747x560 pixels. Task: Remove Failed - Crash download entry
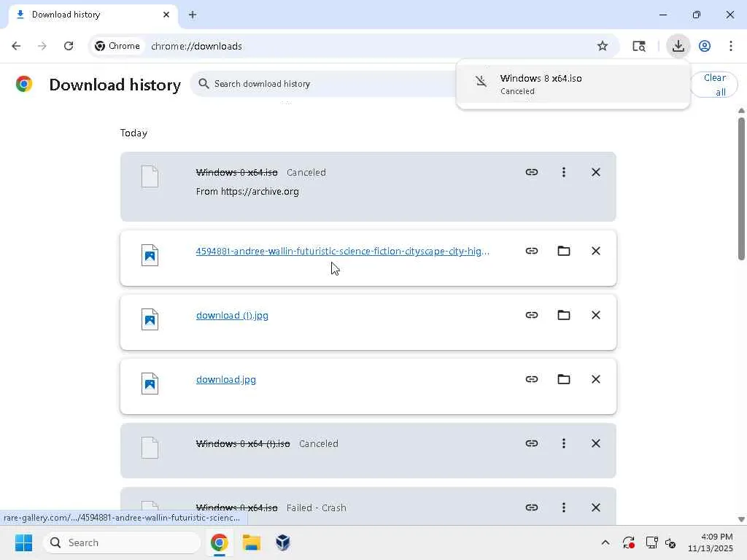[x=595, y=507]
